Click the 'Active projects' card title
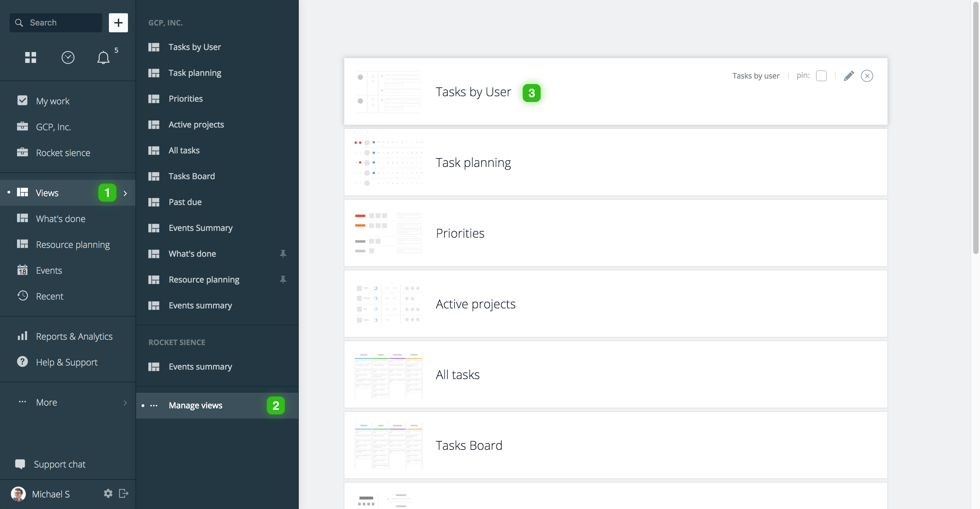The width and height of the screenshot is (980, 509). click(x=476, y=304)
